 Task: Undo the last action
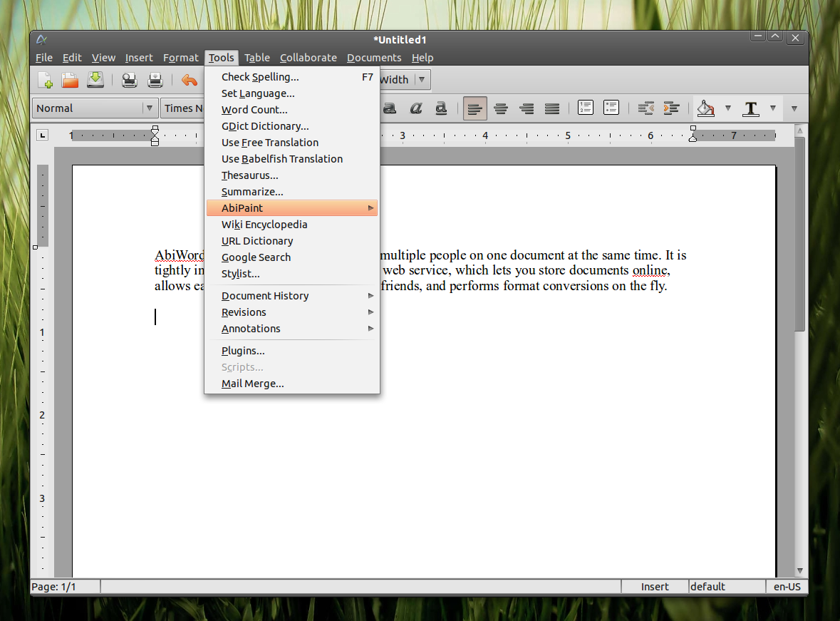coord(190,80)
